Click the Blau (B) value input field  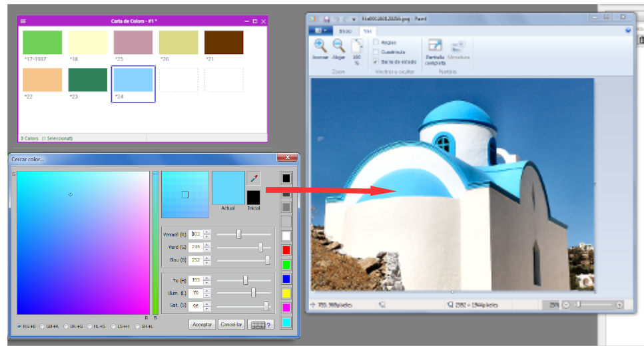[196, 260]
